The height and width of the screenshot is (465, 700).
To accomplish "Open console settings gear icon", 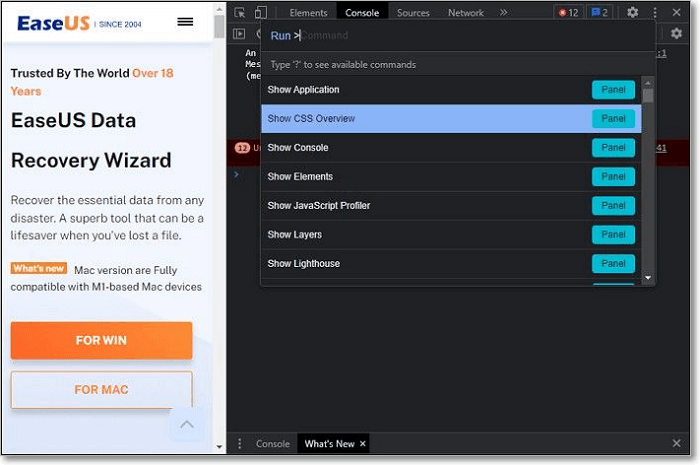I will click(676, 34).
